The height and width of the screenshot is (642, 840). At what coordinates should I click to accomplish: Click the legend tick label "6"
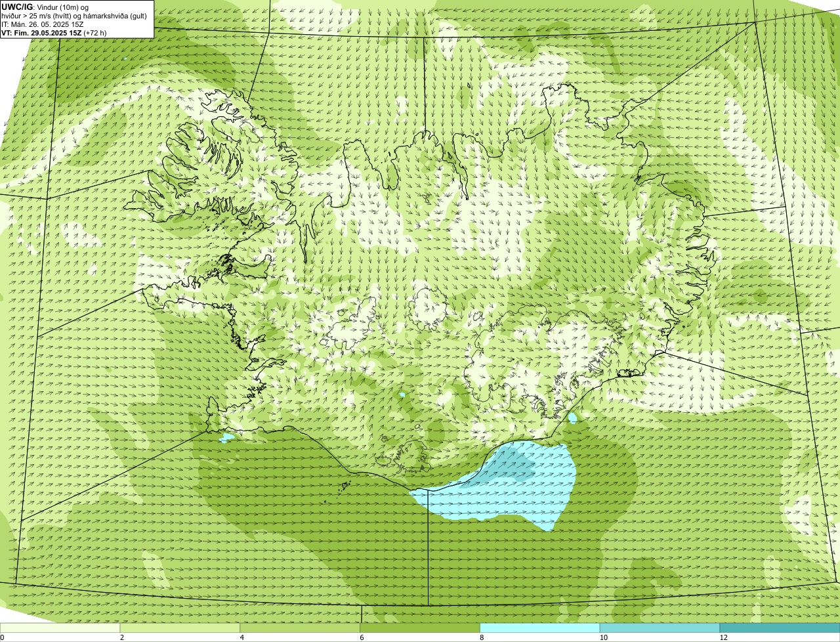coord(362,637)
